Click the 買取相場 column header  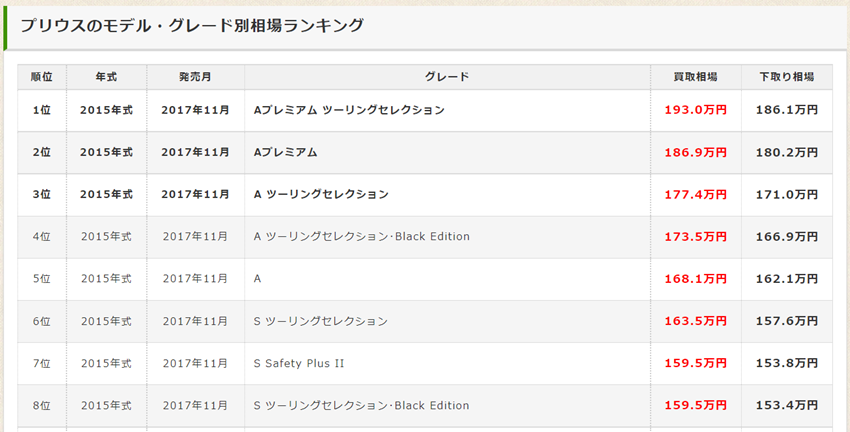click(x=695, y=77)
